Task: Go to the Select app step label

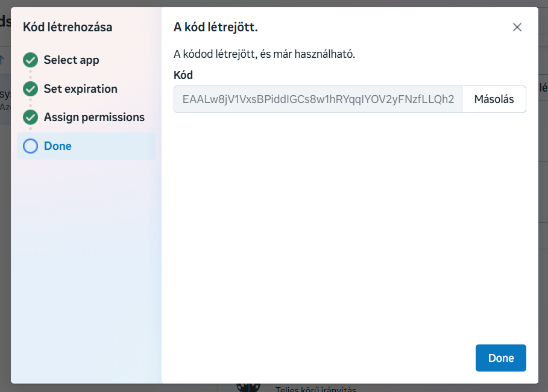Action: click(71, 60)
